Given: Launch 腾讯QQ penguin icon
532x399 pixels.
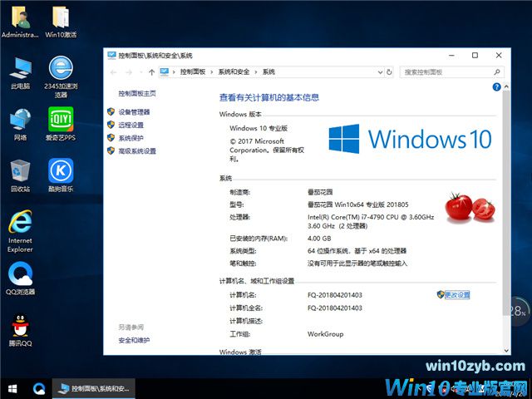Looking at the screenshot, I should pos(20,330).
